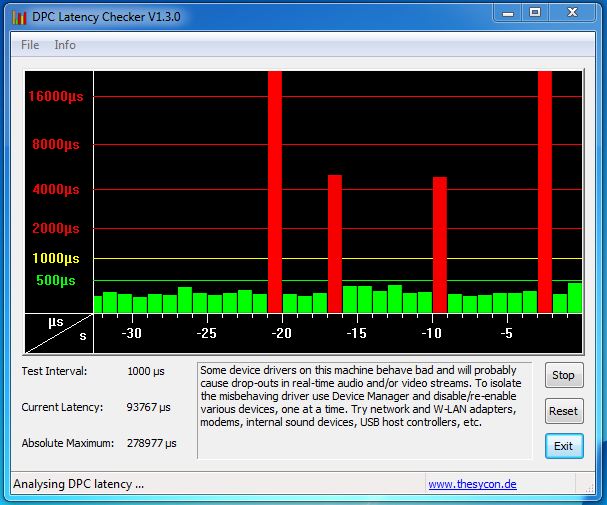Click the Test Interval value 1000 µs

(x=146, y=371)
